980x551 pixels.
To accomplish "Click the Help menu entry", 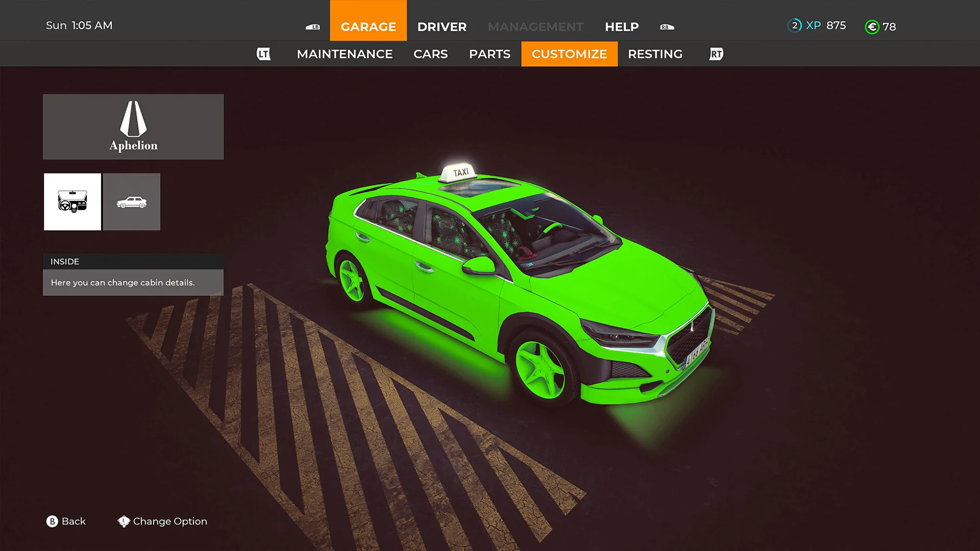I will (x=622, y=27).
